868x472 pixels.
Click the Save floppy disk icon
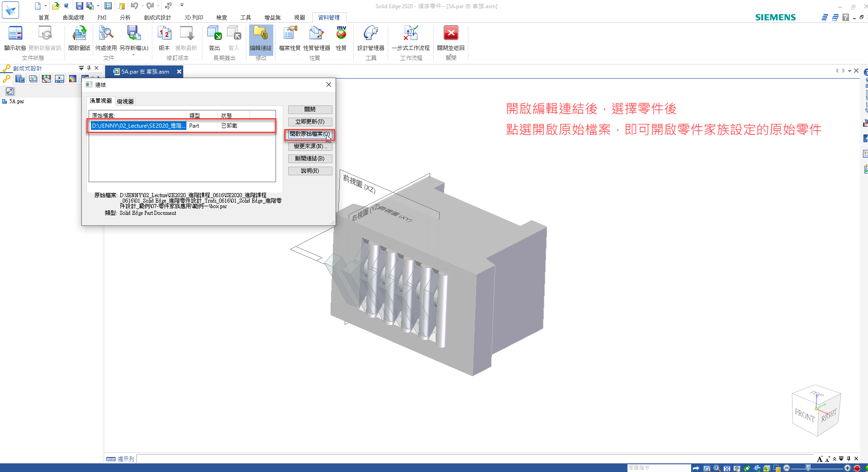point(79,6)
